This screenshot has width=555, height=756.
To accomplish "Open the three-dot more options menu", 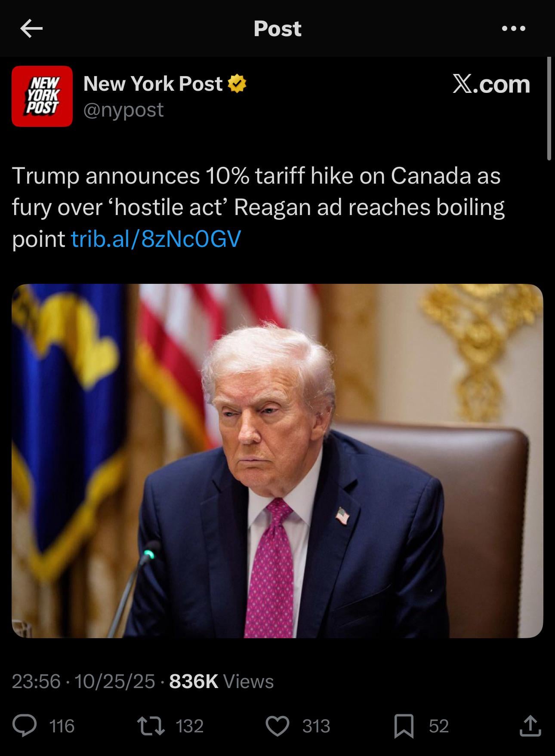I will point(514,29).
